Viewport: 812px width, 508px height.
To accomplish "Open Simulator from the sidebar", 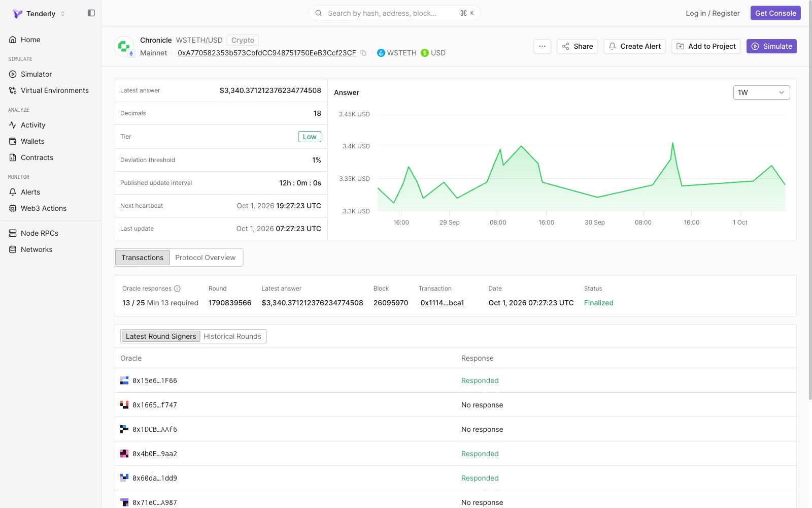I will [36, 74].
